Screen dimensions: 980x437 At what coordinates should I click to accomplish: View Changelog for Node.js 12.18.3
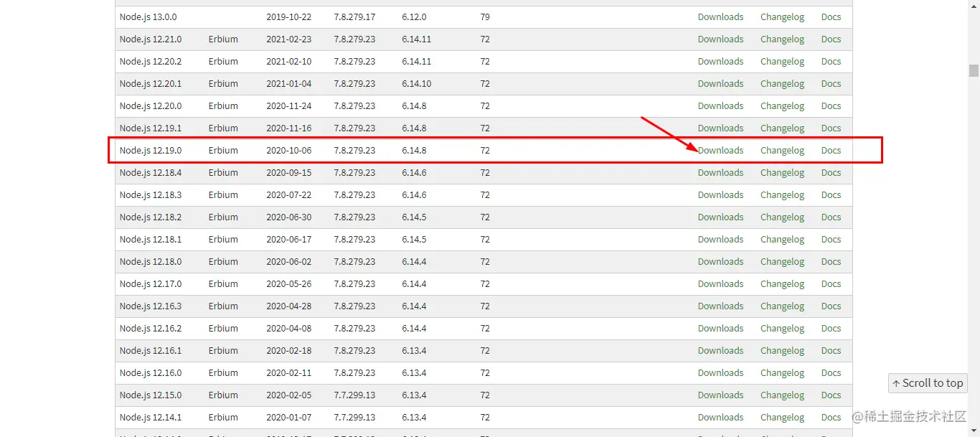point(782,195)
